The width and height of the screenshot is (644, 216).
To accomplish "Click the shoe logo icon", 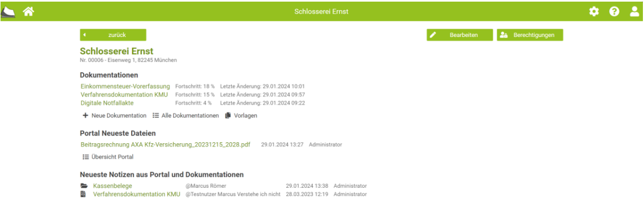I will coord(8,12).
